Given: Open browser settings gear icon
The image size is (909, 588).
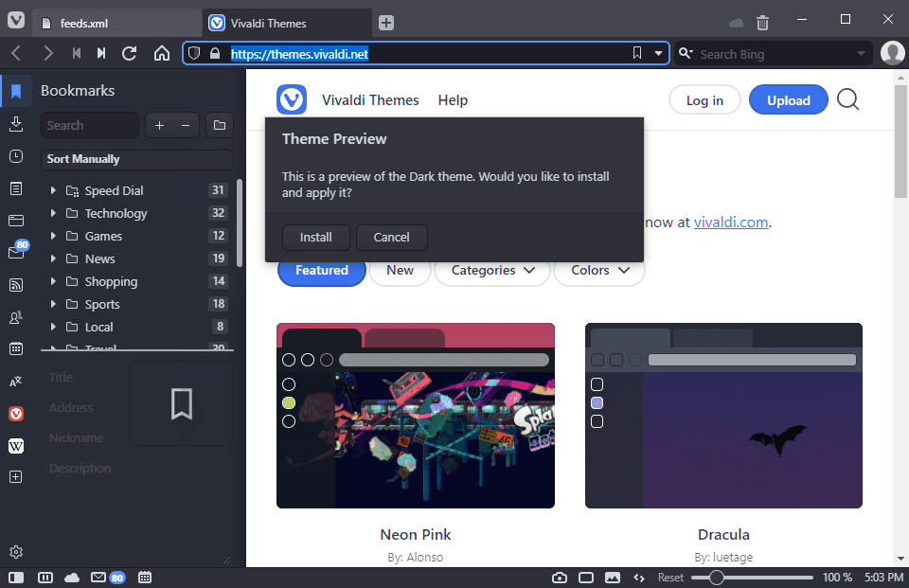Looking at the screenshot, I should point(16,552).
